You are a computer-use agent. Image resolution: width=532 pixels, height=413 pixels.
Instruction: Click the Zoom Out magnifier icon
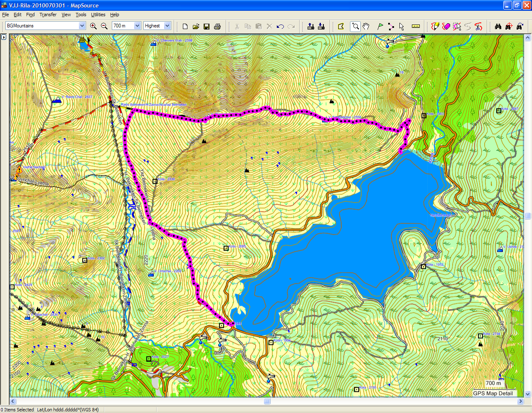click(104, 26)
